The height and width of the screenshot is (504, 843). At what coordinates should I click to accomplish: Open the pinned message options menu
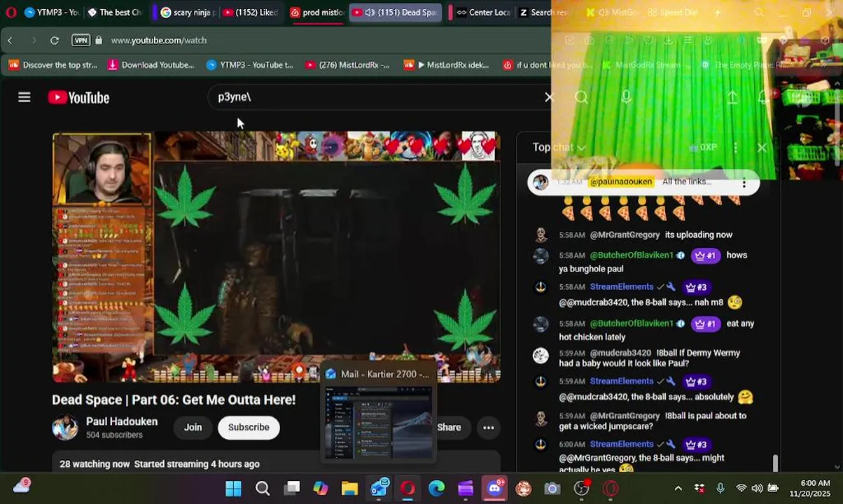(744, 183)
